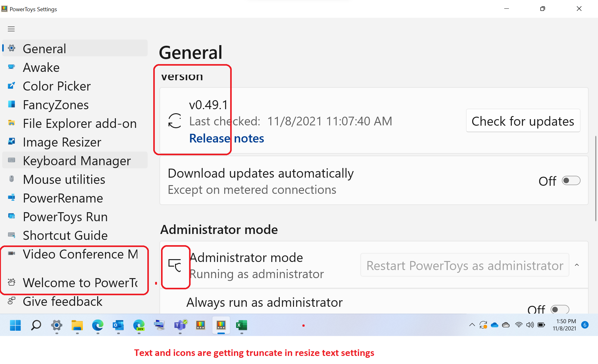Enable Download updates automatically
The width and height of the screenshot is (598, 364).
coord(571,180)
